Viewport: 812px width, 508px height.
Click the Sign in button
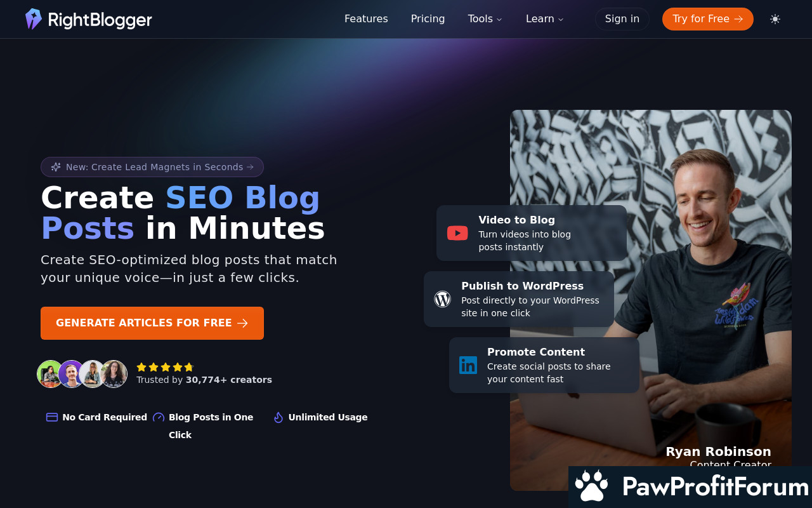[x=622, y=19]
